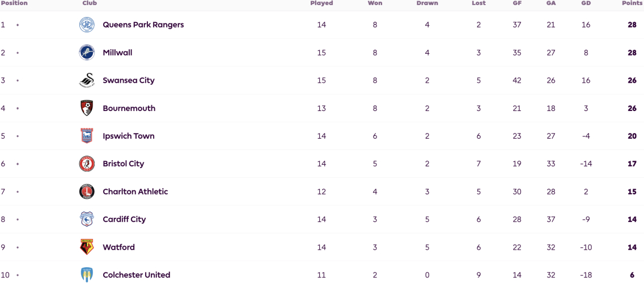Click the Played column header
Image resolution: width=644 pixels, height=283 pixels.
[321, 3]
